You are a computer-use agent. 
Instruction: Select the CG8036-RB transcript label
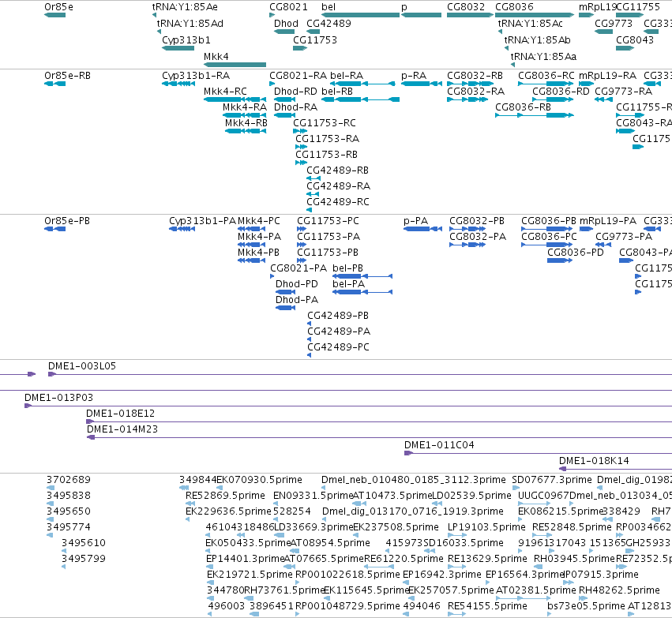(524, 107)
